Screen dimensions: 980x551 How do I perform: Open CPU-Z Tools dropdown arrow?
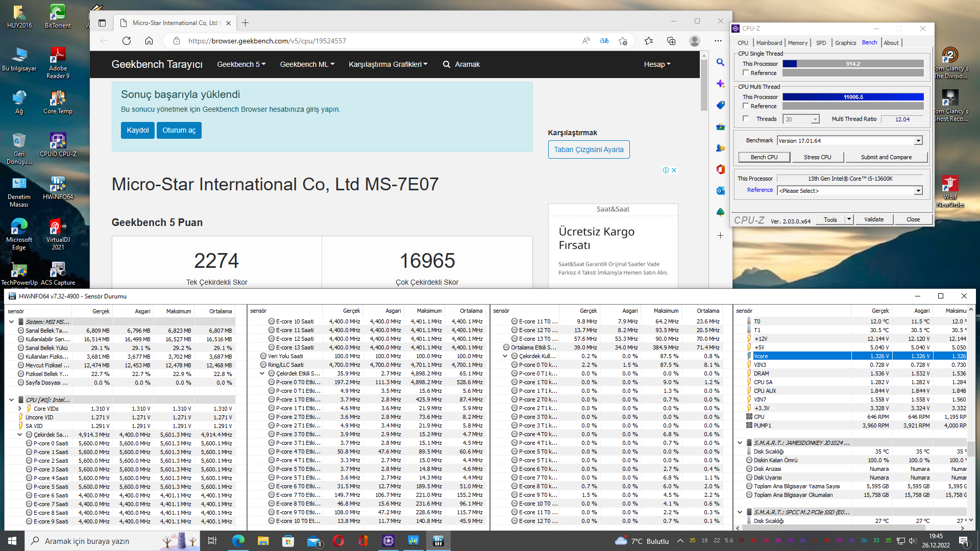[x=849, y=219]
